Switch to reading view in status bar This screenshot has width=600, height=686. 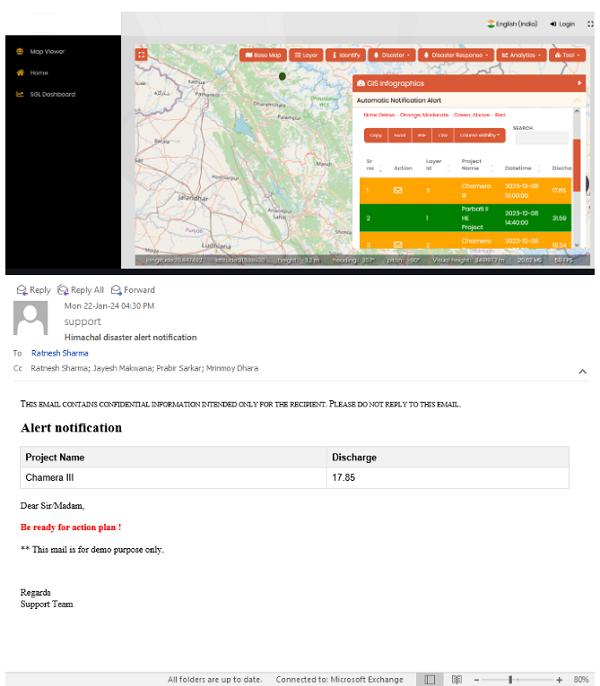[456, 679]
